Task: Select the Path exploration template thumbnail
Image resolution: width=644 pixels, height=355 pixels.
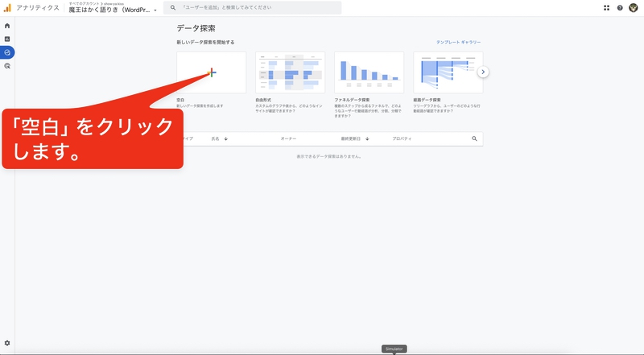Action: click(448, 72)
